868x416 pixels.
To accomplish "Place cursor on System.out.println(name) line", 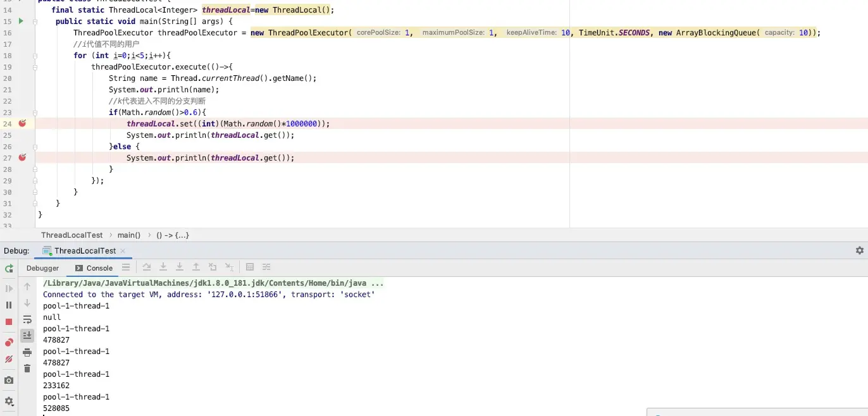I will (x=164, y=90).
